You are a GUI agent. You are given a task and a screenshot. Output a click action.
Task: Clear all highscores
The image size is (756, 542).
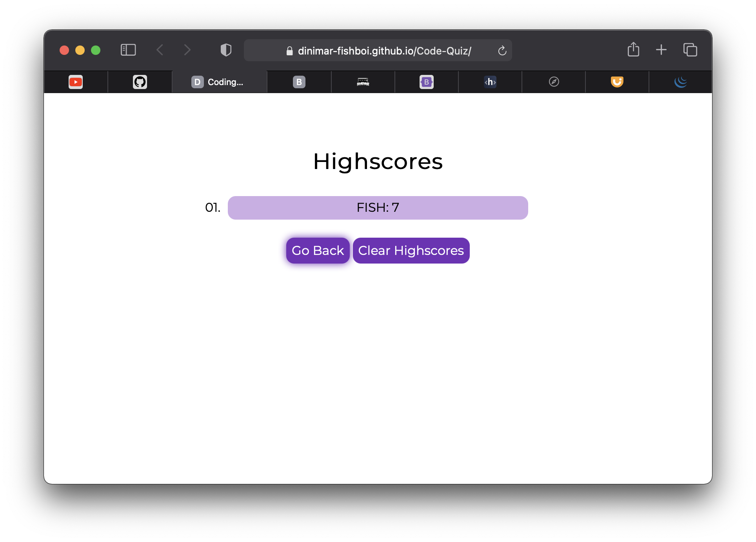click(x=411, y=250)
